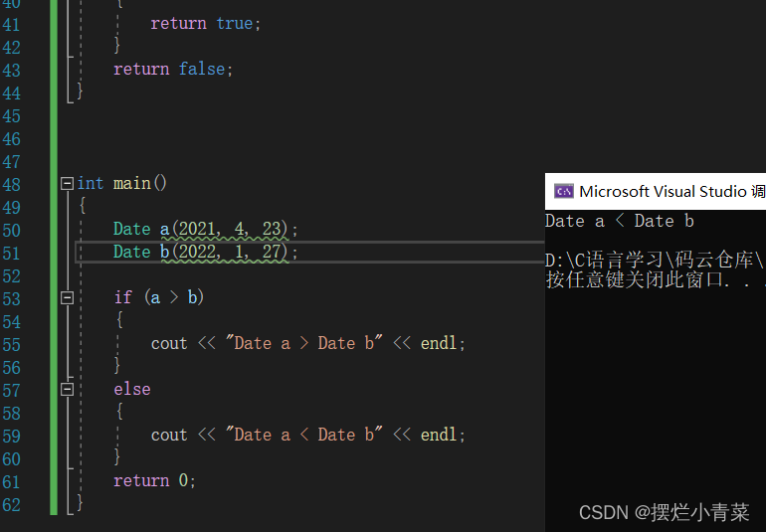
Task: Click variable 'a' in 'Date a(2021, 4, 23)'
Action: point(164,229)
